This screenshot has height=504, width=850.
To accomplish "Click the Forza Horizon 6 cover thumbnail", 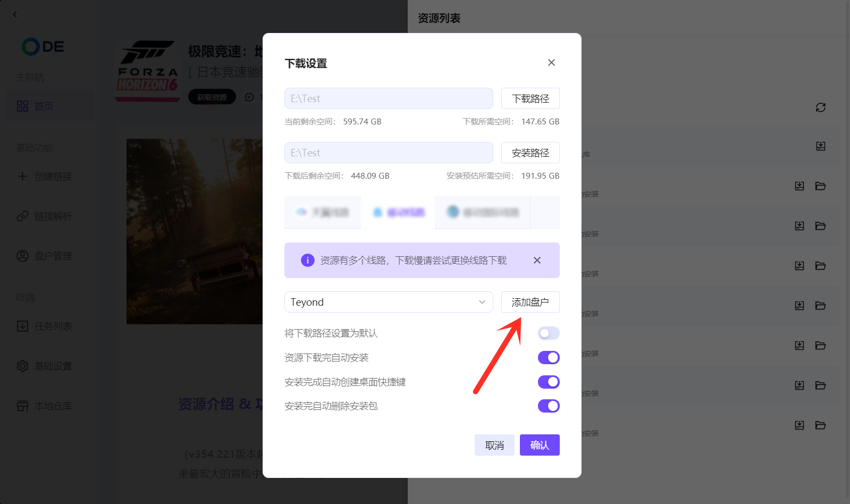I will [147, 71].
